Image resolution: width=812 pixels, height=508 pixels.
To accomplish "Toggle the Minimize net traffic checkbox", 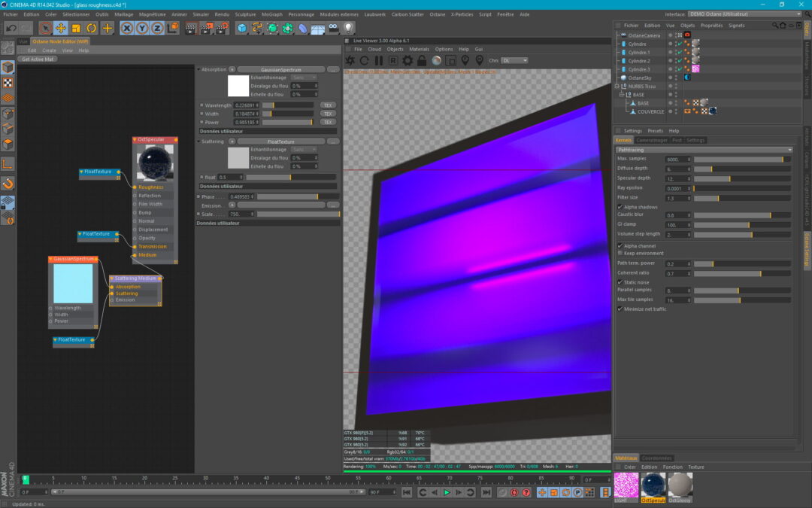I will click(620, 309).
